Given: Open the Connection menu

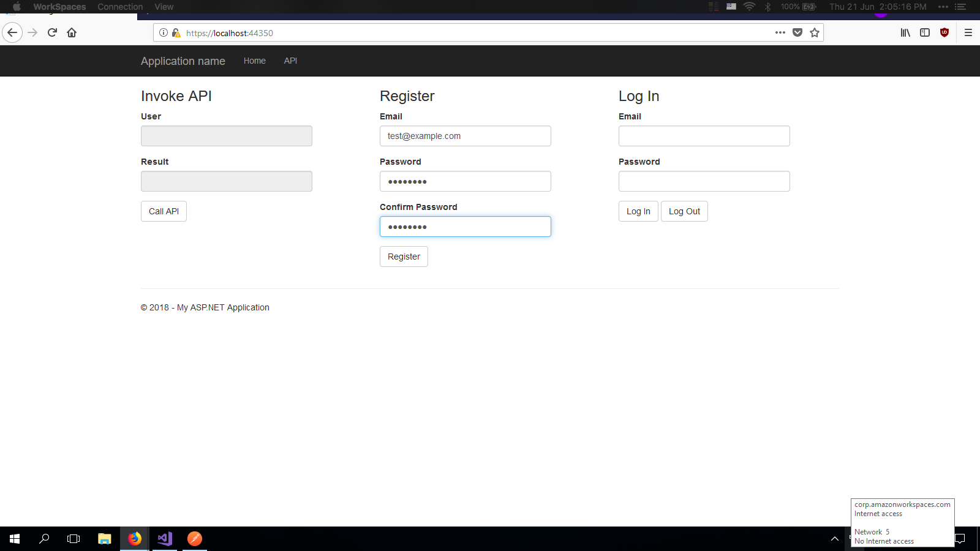Looking at the screenshot, I should click(120, 7).
